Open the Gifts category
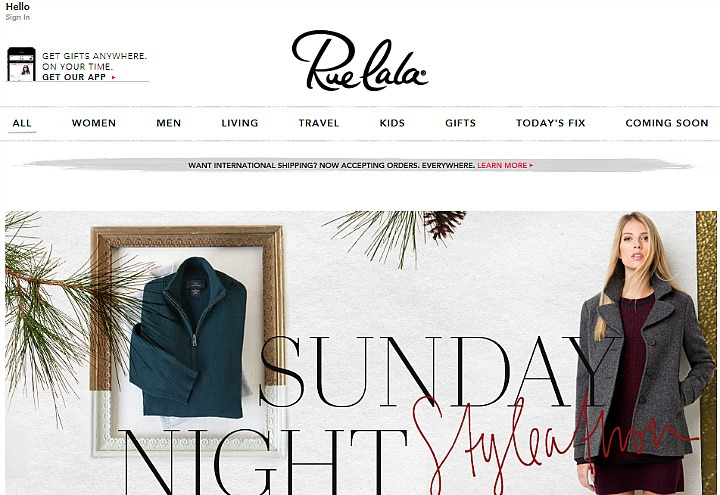Image resolution: width=720 pixels, height=495 pixels. (460, 123)
